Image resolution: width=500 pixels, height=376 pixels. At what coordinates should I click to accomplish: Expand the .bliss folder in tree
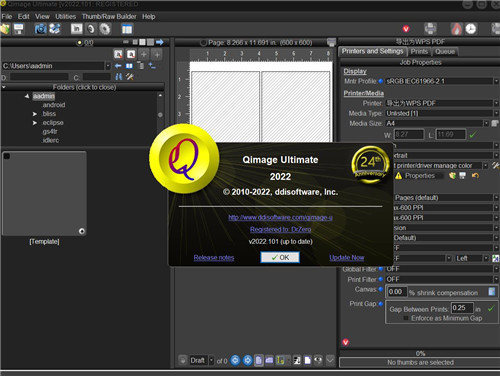34,114
